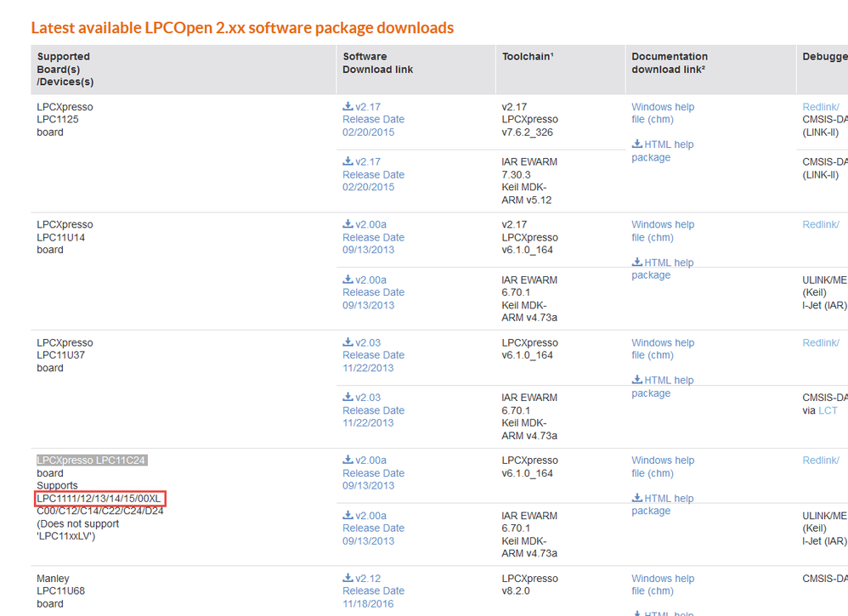Click download icon beside Manley LPC11U68 v2.12
The width and height of the screenshot is (848, 616).
coord(348,579)
